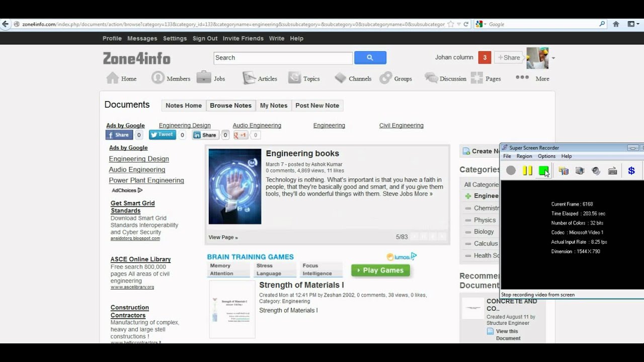
Task: Expand the More navigation menu
Action: [532, 78]
